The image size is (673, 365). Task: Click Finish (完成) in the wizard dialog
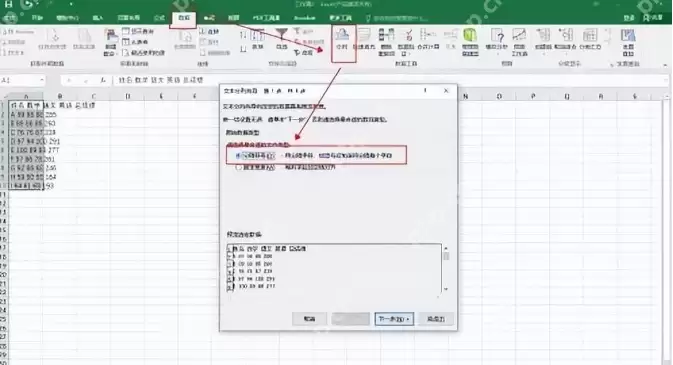[x=436, y=319]
